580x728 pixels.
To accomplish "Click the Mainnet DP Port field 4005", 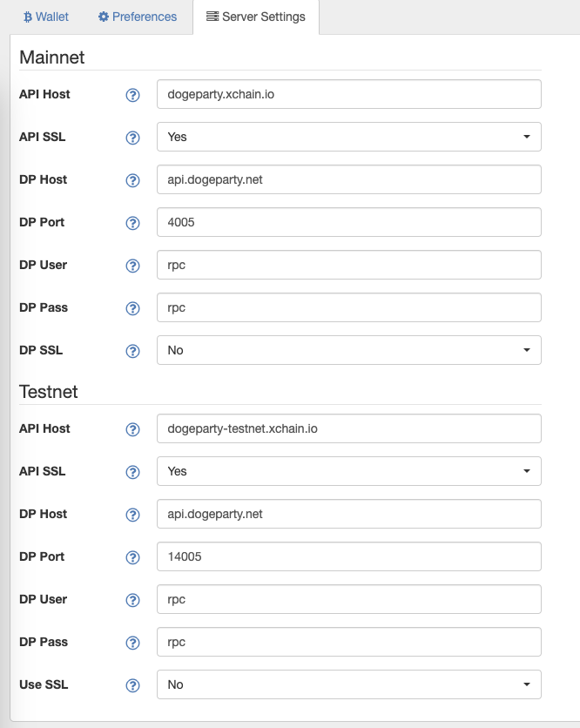I will [x=348, y=222].
